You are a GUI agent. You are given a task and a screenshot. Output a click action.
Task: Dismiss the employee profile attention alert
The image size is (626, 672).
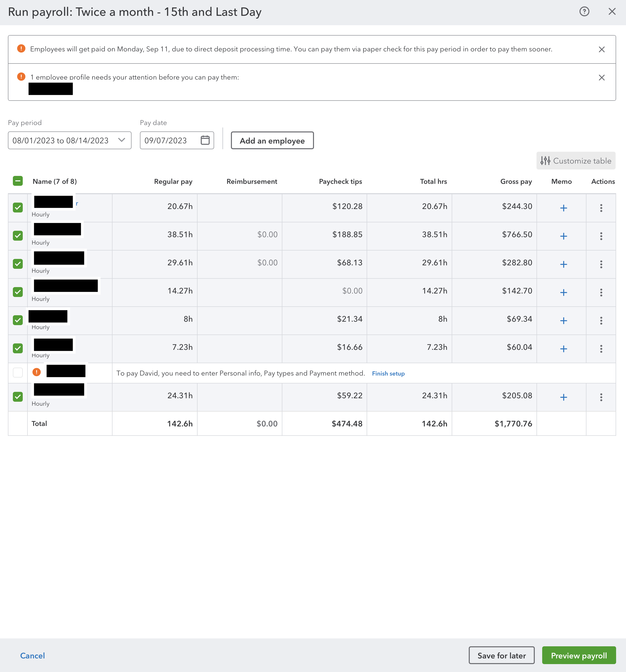(601, 77)
